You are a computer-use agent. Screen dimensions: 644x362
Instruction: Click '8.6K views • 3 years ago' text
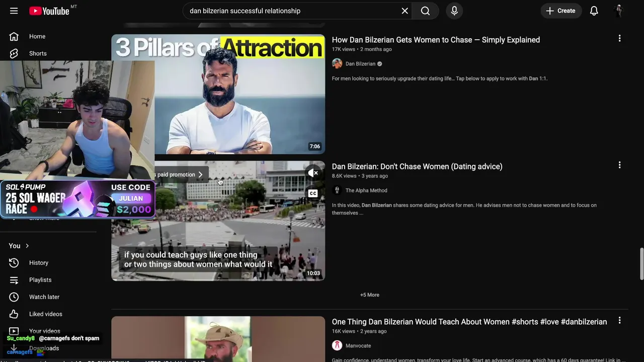(x=360, y=176)
